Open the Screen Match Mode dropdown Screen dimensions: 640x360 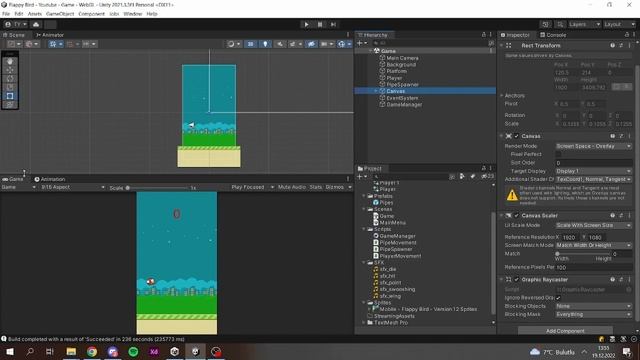point(593,245)
